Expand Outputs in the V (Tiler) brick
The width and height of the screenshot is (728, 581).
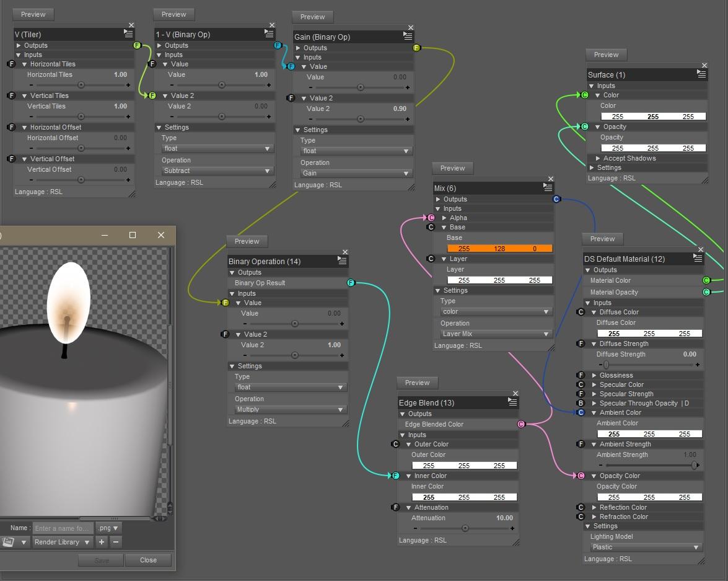click(19, 45)
